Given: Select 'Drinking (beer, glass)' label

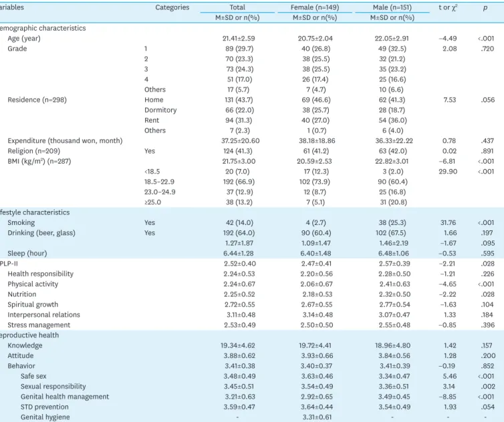Looking at the screenshot, I should [x=41, y=233].
